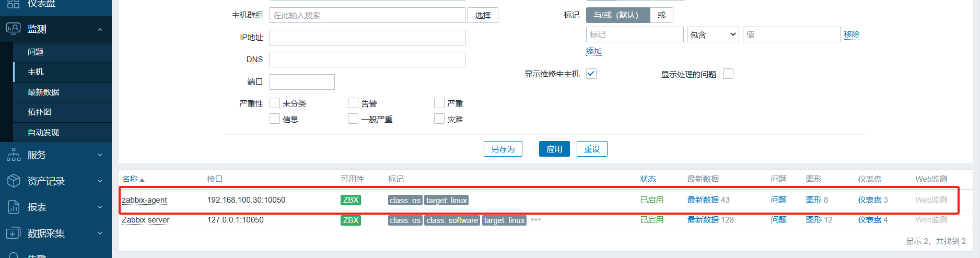Click the 移除 tag link
The width and height of the screenshot is (980, 258).
(x=851, y=34)
